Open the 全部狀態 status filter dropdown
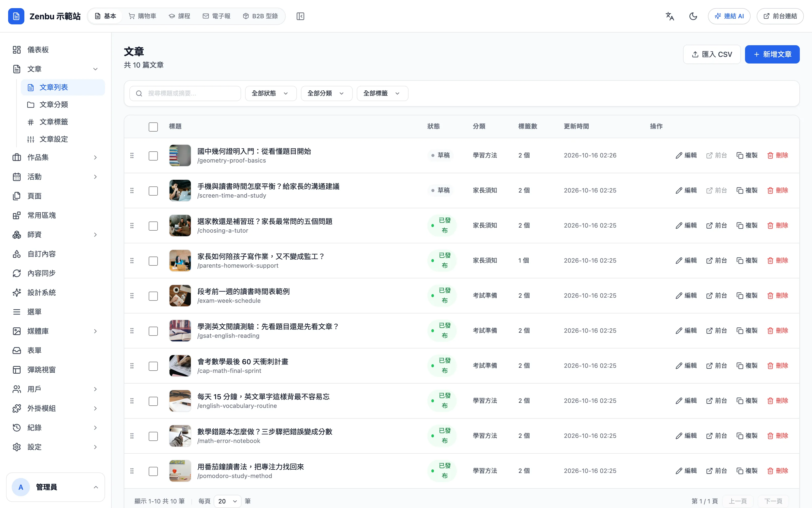Image resolution: width=812 pixels, height=508 pixels. coord(271,93)
